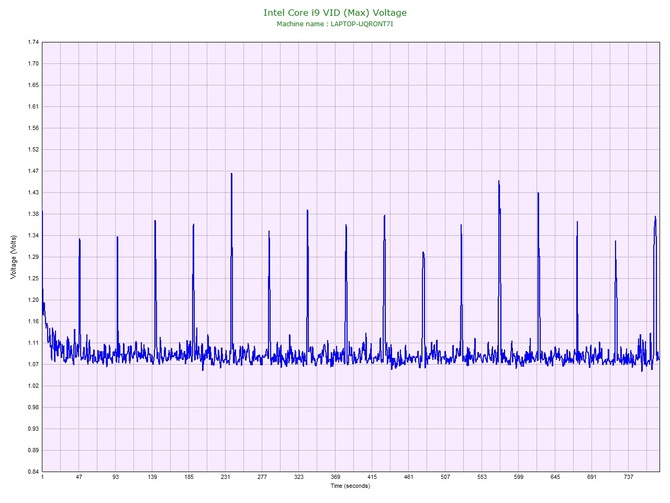This screenshot has height=503, width=670.
Task: Click the 1.38 y-axis value
Action: point(33,214)
